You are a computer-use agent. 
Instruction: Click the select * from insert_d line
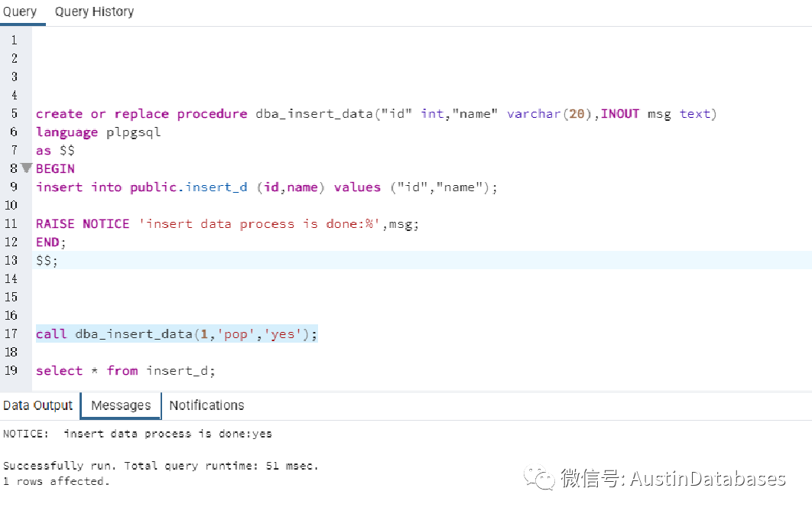(x=125, y=370)
